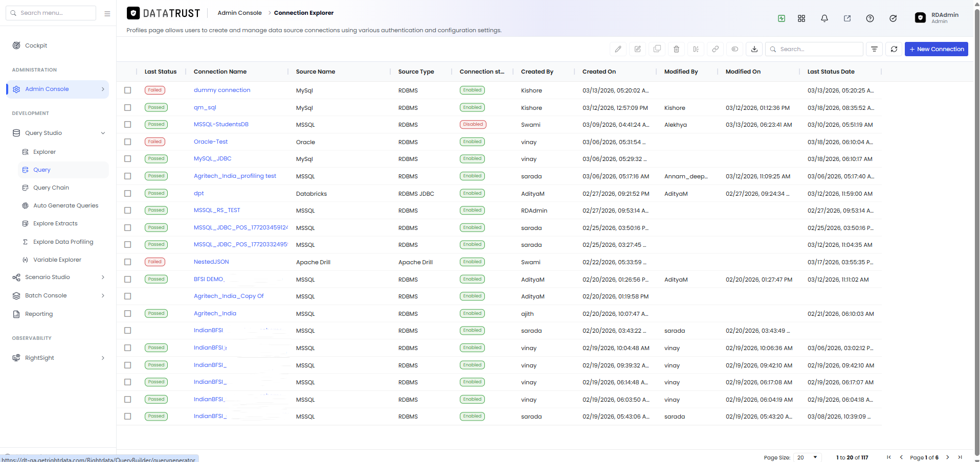Check the qm_sql row checkbox

[x=128, y=108]
